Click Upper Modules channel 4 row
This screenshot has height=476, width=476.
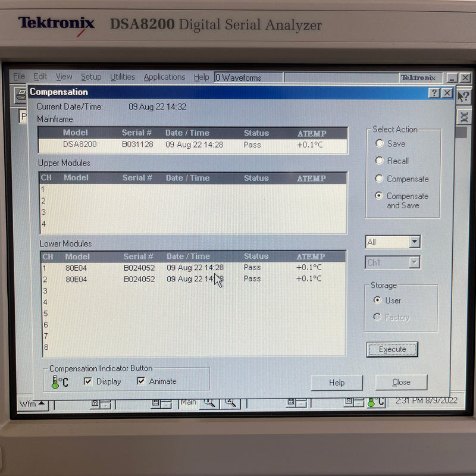193,224
